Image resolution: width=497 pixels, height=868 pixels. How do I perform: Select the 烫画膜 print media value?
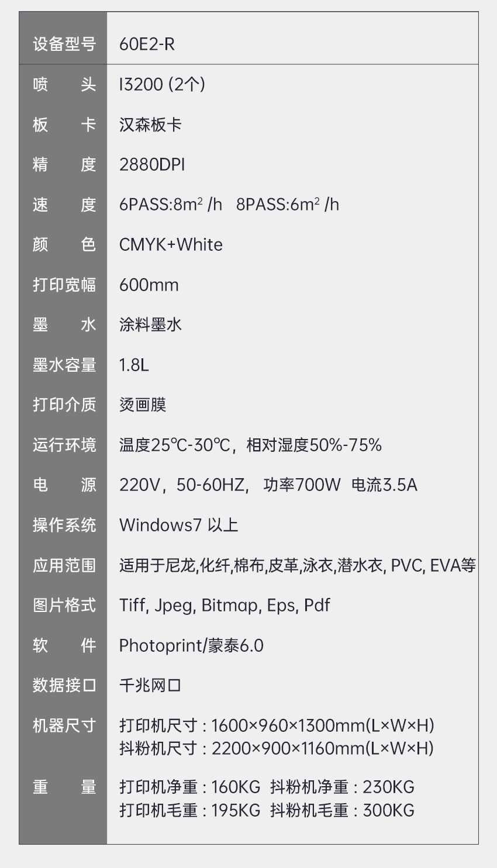143,404
